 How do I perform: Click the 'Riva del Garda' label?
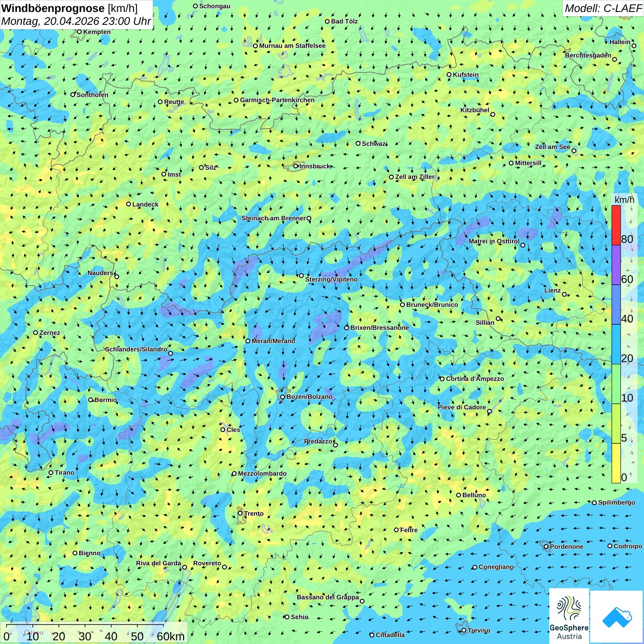tap(158, 563)
